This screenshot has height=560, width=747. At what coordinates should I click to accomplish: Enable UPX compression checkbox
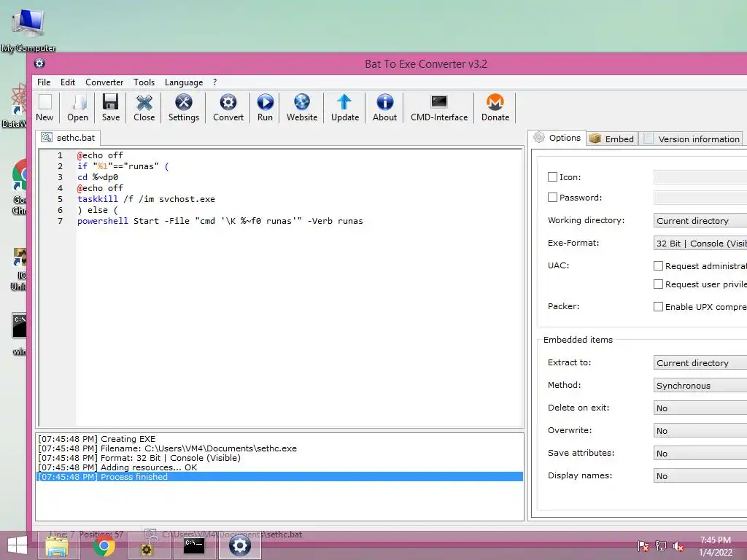659,307
